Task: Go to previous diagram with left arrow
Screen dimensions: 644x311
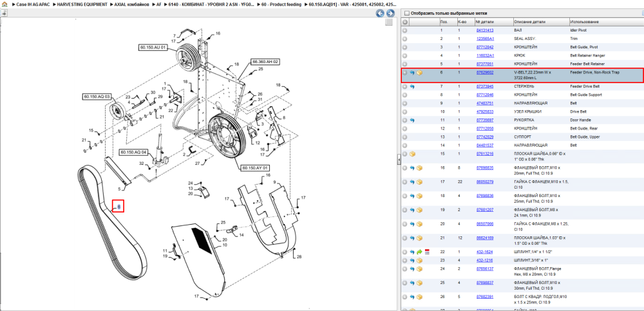Action: [381, 13]
